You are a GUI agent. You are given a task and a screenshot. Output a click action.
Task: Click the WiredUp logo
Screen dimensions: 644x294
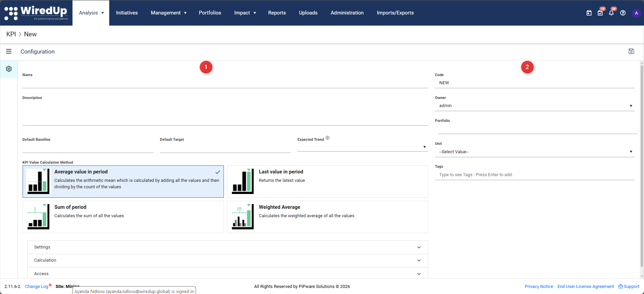36,13
